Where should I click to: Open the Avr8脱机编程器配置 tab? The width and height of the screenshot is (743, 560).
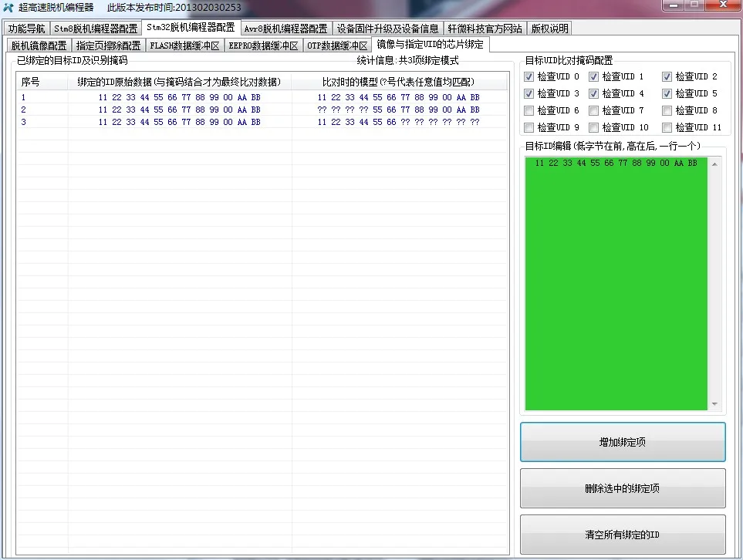pos(286,27)
